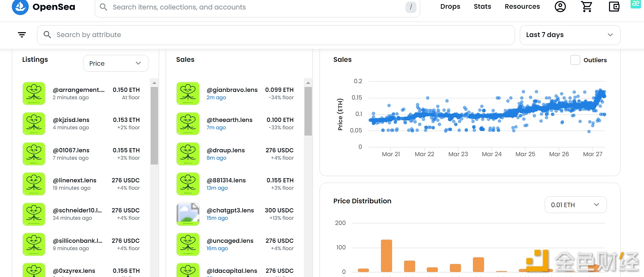Click the slash shortcut key icon

pyautogui.click(x=410, y=7)
